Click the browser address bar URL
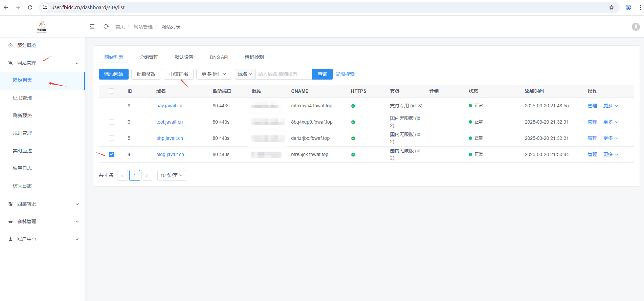Image resolution: width=644 pixels, height=301 pixels. [x=88, y=7]
